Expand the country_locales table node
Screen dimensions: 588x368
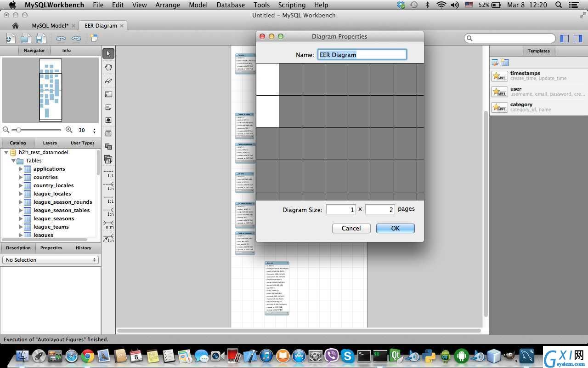pyautogui.click(x=21, y=185)
